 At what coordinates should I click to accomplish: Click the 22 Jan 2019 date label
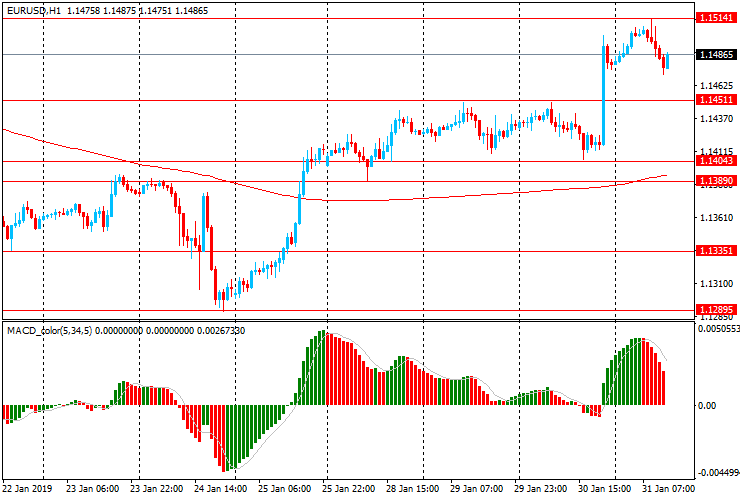point(28,489)
